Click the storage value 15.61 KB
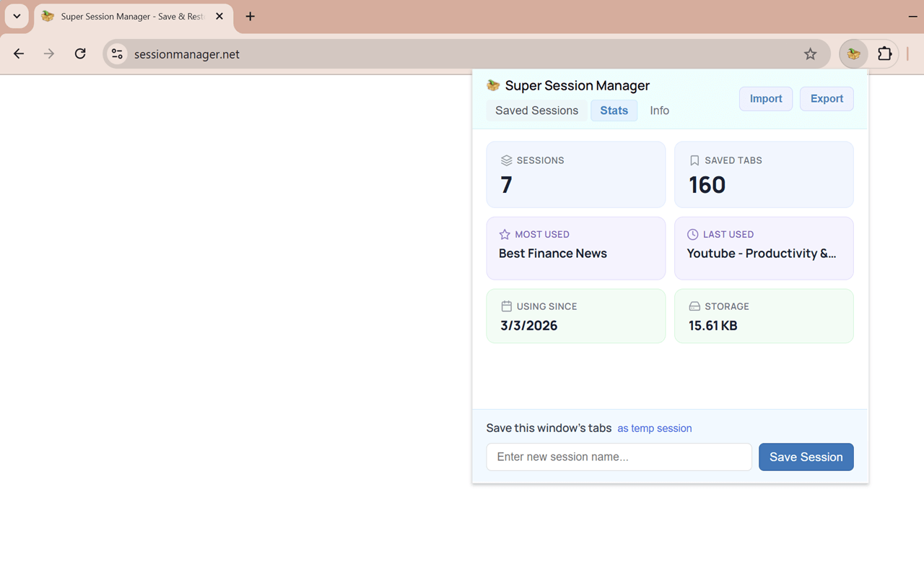This screenshot has height=578, width=924. point(713,326)
